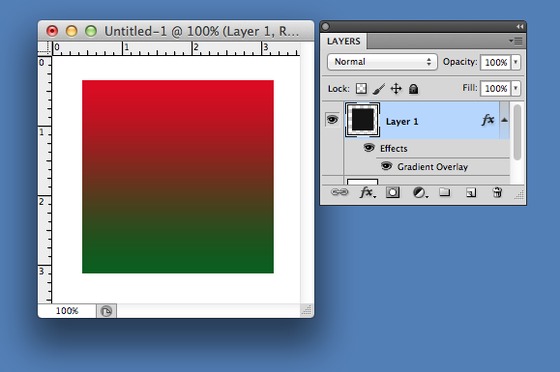Screen dimensions: 560x372
Task: Open the Opacity slider arrow
Action: (x=516, y=62)
